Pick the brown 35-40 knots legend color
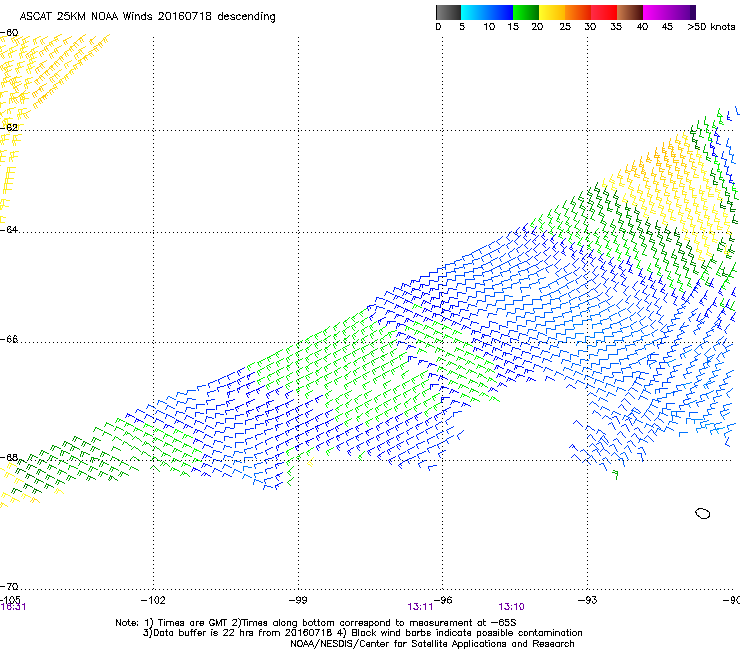This screenshot has width=740, height=650. point(630,12)
